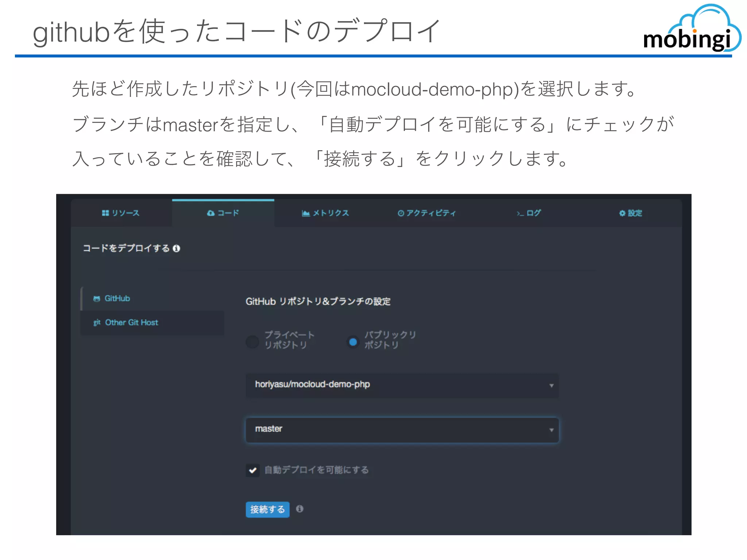
Task: Click the info icon beside コードをデプロイする
Action: click(177, 248)
